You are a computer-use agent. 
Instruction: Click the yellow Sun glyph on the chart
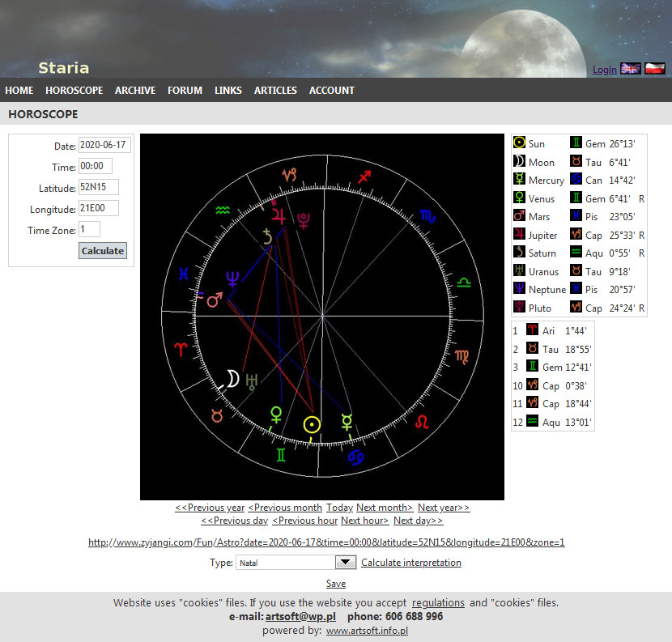[312, 425]
